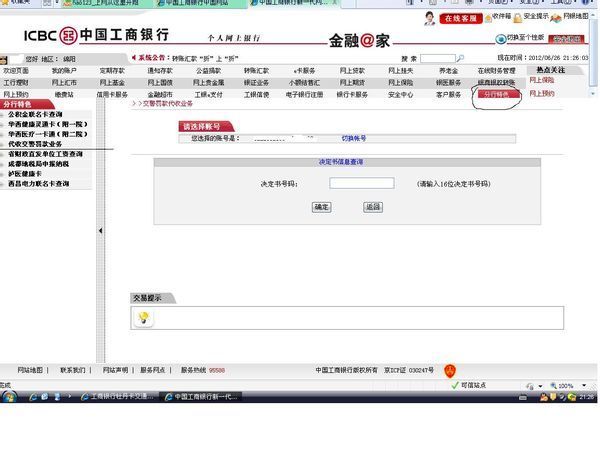Open 西昌电力联名卡查询 in the sidebar
Viewport: 600px width, 450px height.
pos(38,184)
